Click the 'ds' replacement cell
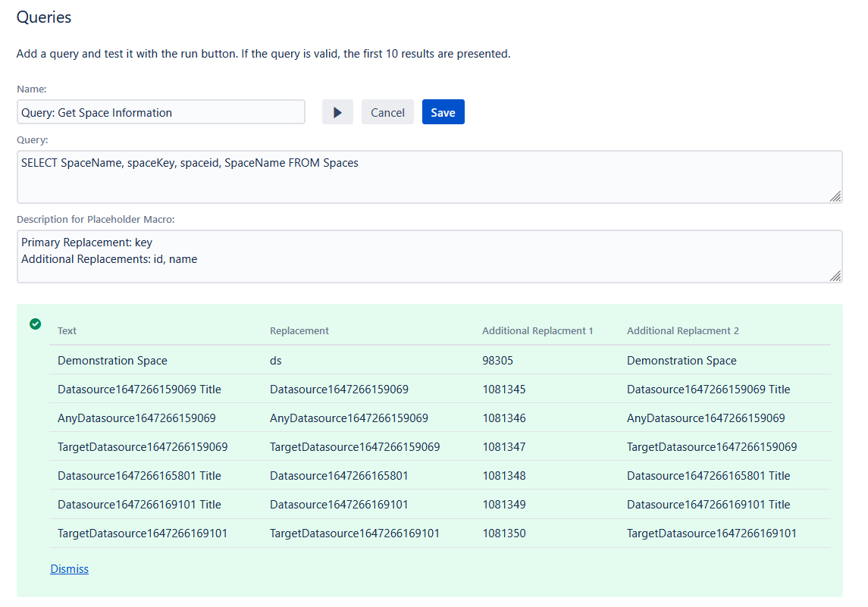Viewport: 868px width, 607px height. click(x=276, y=361)
